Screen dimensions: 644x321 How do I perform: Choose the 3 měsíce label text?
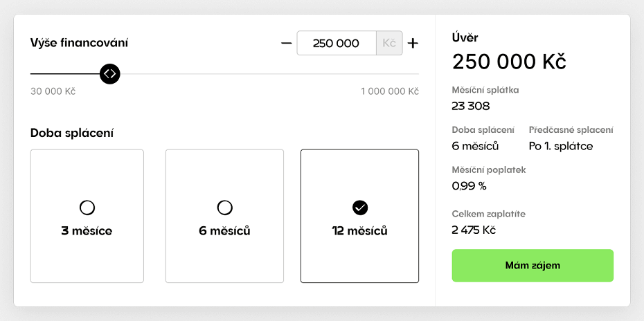click(x=87, y=231)
